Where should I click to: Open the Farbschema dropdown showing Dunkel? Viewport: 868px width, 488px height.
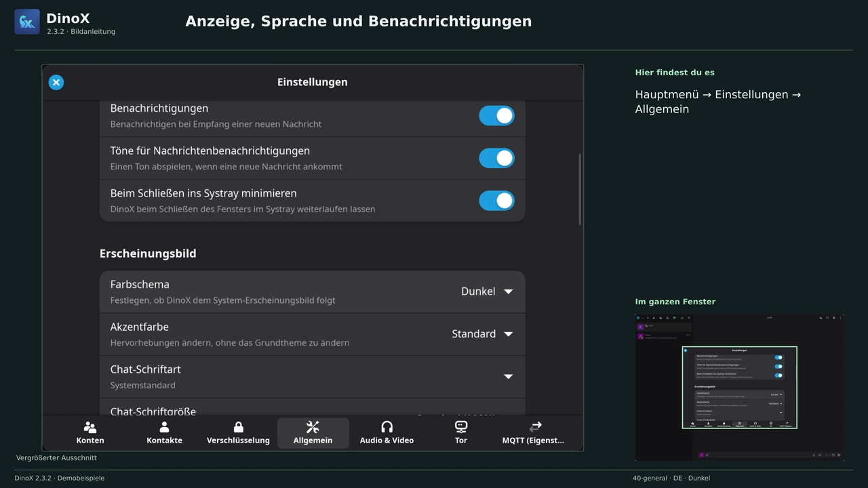(x=487, y=291)
